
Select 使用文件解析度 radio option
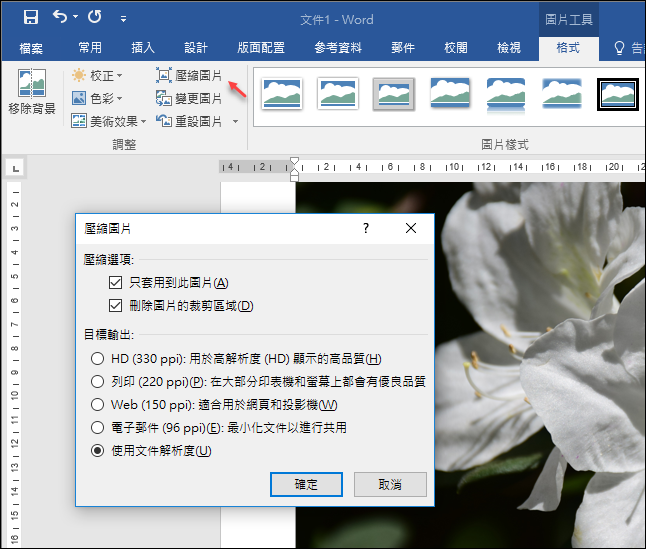(x=97, y=451)
